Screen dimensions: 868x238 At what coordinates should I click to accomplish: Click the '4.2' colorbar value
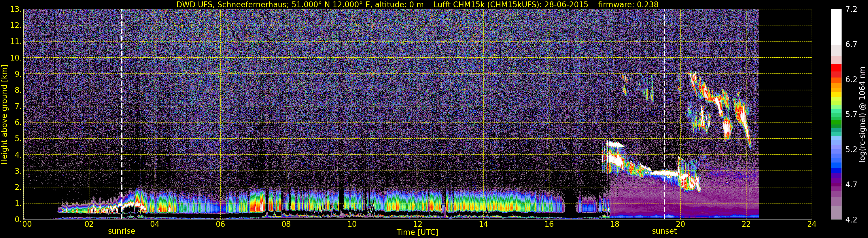pos(851,220)
